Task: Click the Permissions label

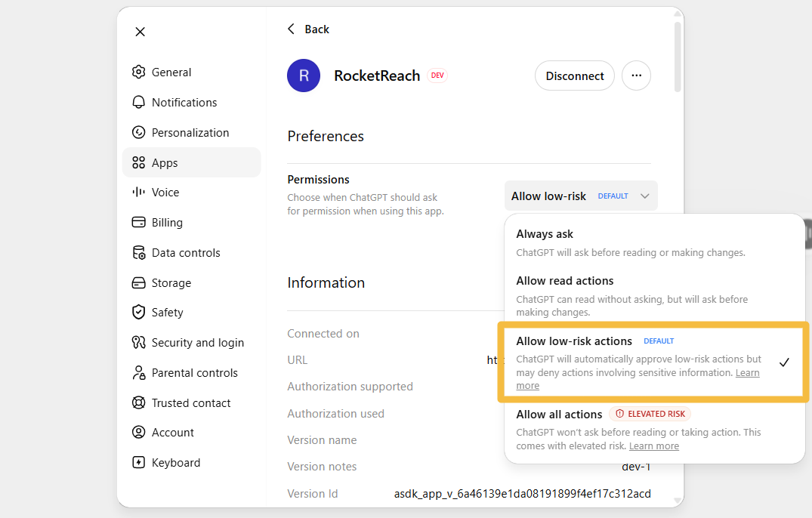Action: coord(318,180)
